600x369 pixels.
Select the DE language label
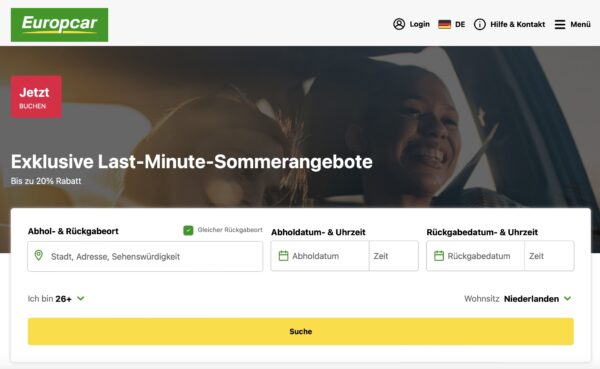click(x=460, y=24)
